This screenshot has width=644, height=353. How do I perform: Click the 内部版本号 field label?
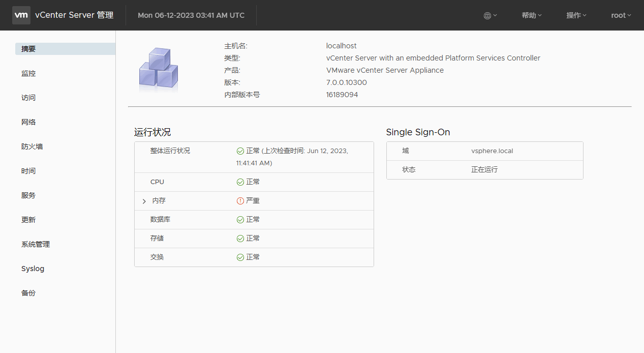242,95
